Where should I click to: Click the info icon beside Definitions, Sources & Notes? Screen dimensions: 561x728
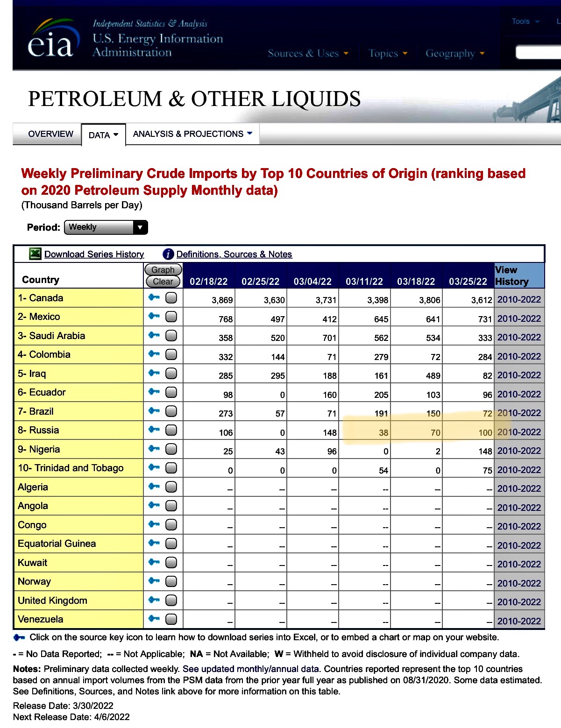click(168, 254)
